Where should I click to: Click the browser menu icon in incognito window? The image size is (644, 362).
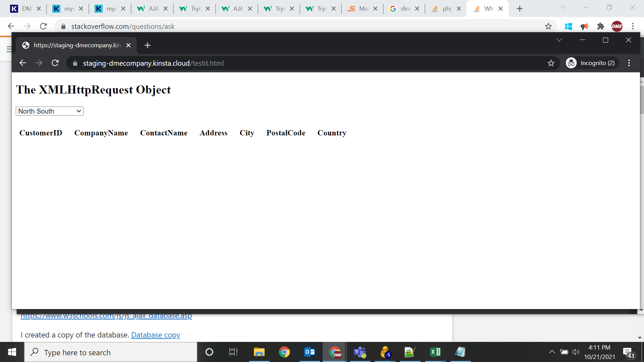[629, 63]
